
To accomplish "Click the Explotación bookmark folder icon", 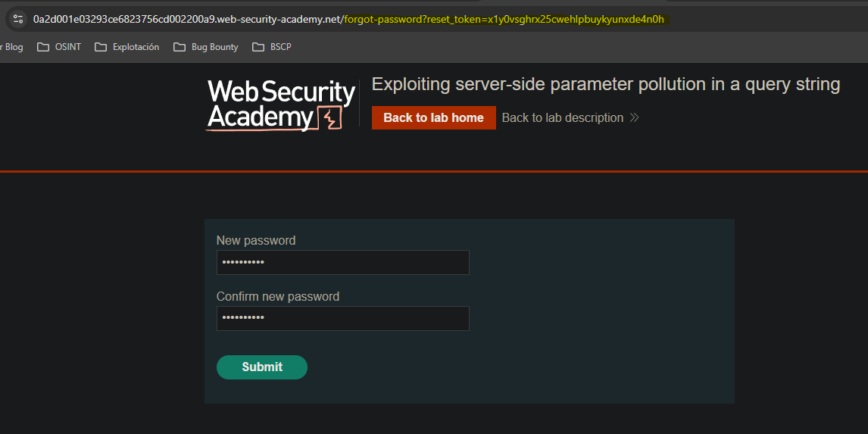I will [x=101, y=47].
